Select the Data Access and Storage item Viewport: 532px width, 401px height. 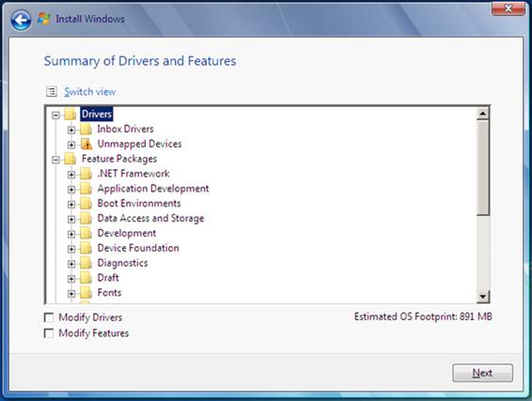(150, 218)
